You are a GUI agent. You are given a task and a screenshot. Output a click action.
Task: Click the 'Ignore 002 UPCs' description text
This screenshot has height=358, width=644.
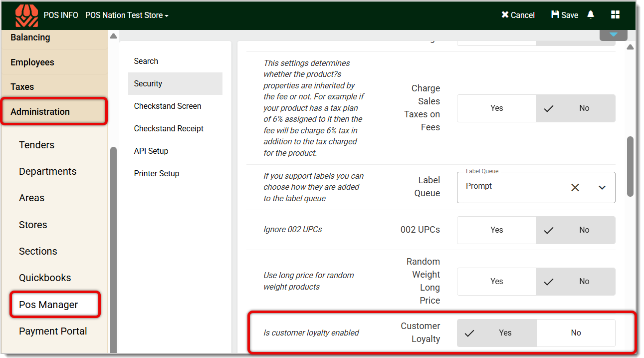point(293,230)
